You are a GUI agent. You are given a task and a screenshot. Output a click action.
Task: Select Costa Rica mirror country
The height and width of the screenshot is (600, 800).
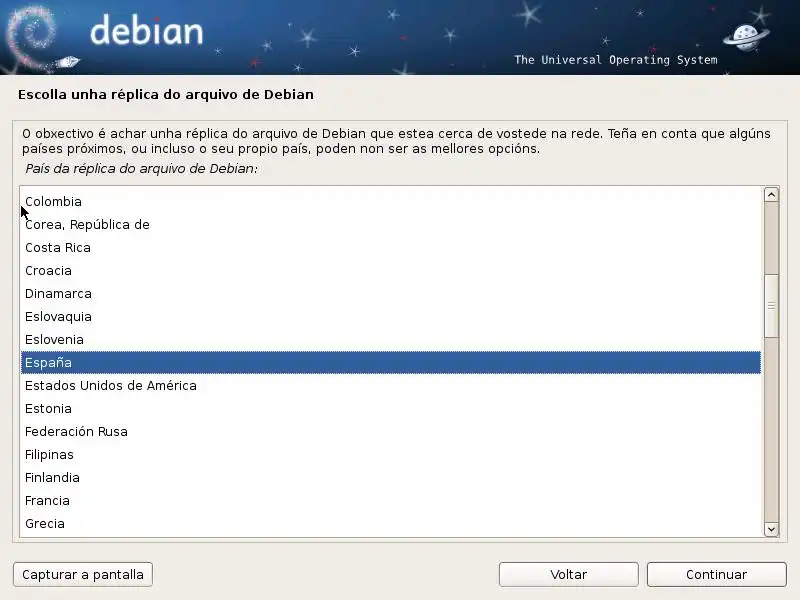point(391,247)
